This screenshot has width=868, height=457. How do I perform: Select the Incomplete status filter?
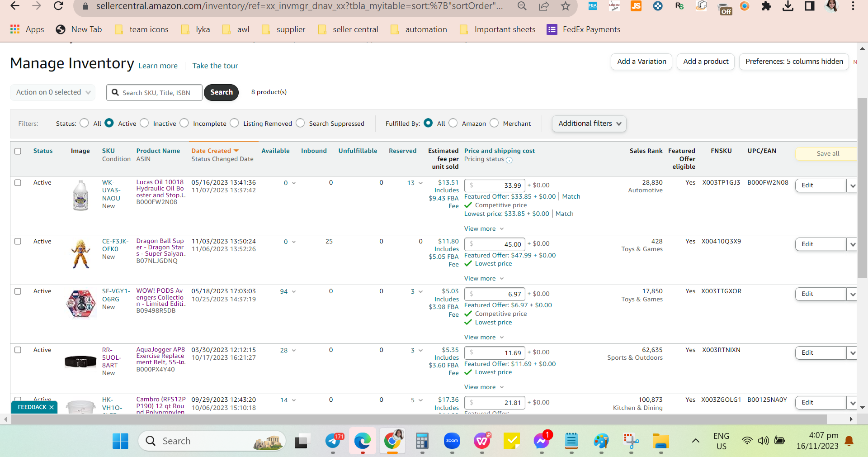(184, 123)
